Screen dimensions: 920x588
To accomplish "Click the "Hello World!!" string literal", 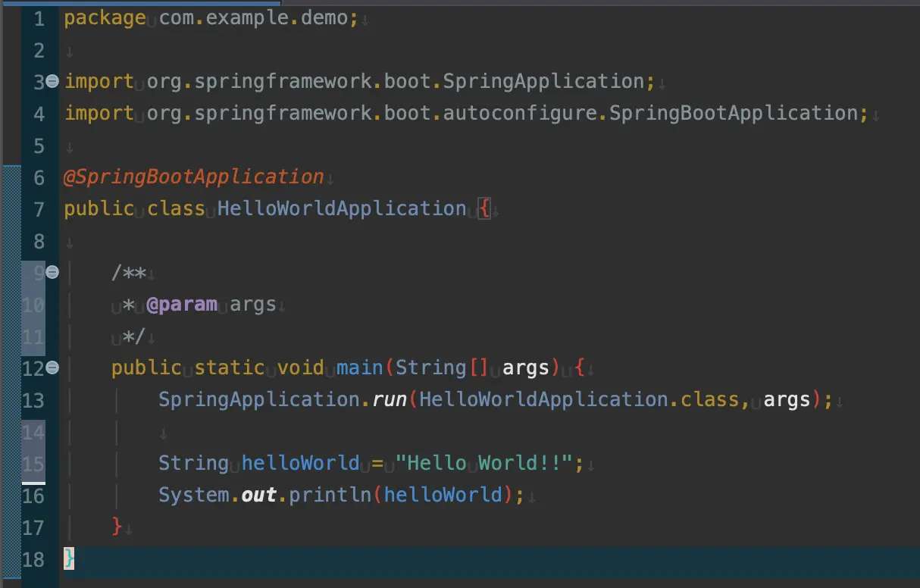I will pos(484,463).
